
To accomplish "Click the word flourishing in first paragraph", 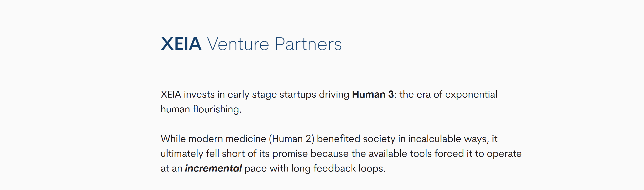I will tap(217, 109).
